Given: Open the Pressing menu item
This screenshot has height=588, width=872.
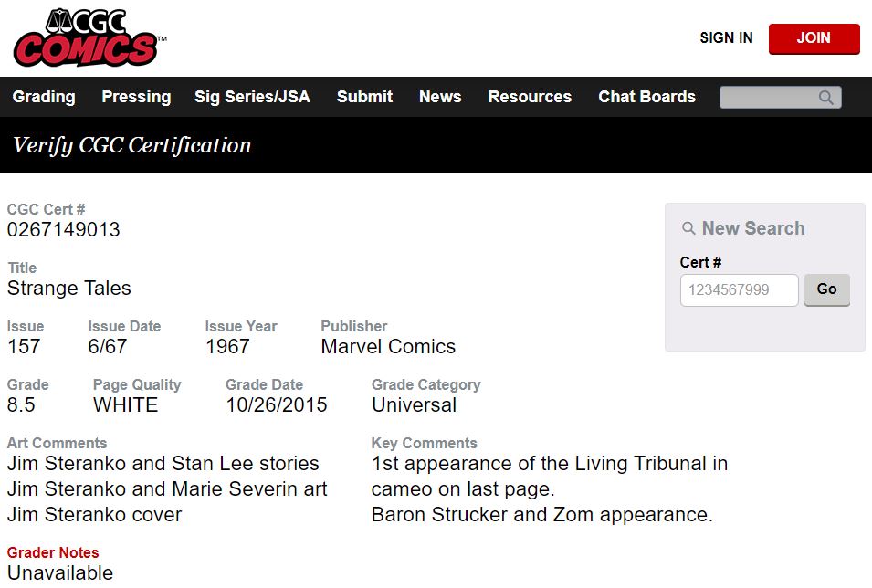Looking at the screenshot, I should pos(136,97).
